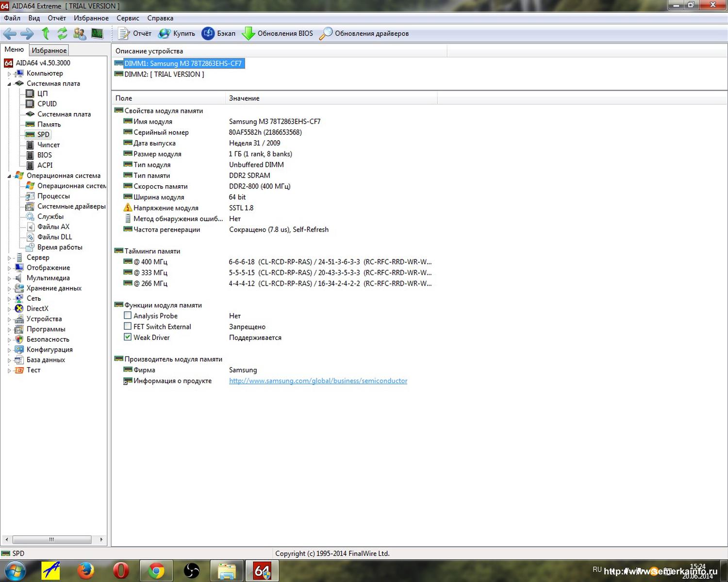
Task: Click the Refresh icon in toolbar
Action: point(62,33)
